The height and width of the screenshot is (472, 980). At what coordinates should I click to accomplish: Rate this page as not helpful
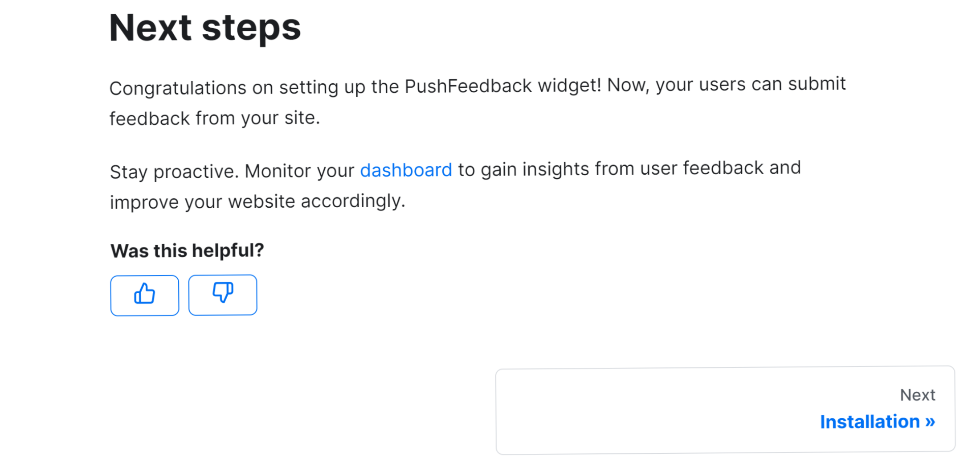click(223, 295)
